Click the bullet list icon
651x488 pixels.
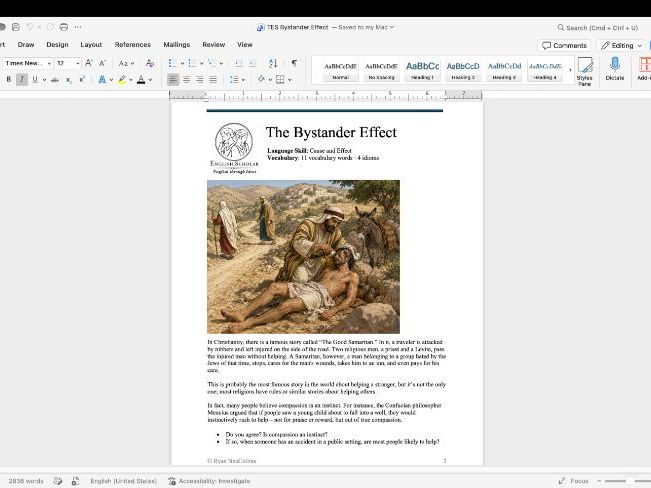click(173, 63)
